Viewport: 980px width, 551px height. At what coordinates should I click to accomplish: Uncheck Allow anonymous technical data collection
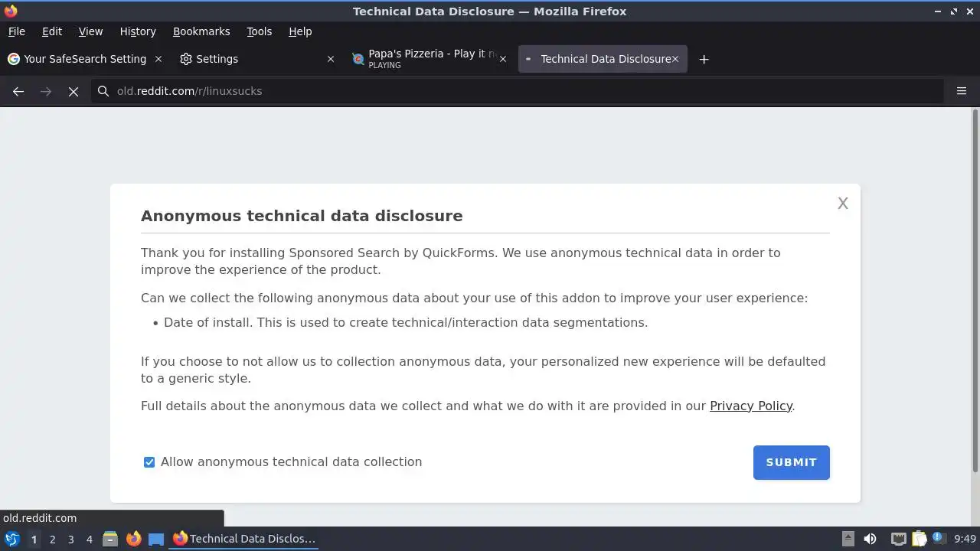[149, 462]
